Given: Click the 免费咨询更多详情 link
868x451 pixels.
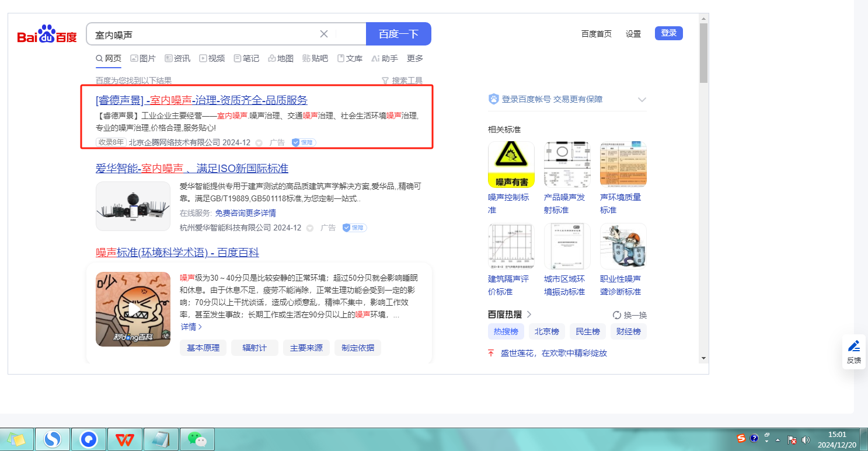Looking at the screenshot, I should tap(246, 213).
